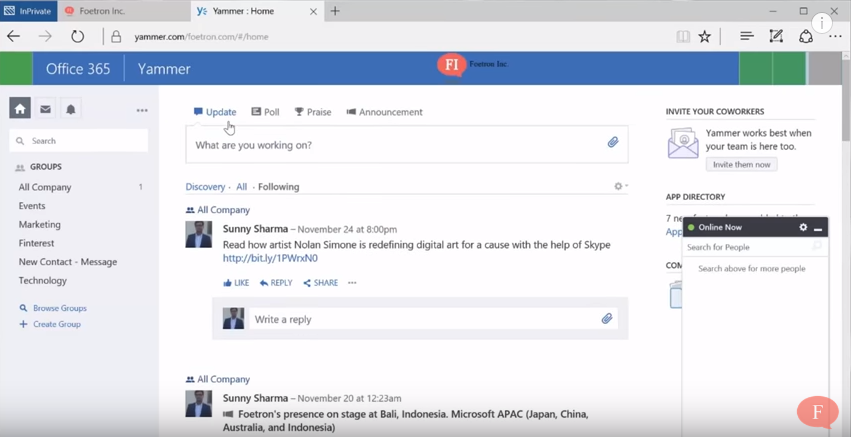Switch to the Foetron Inc. browser tab

[124, 11]
